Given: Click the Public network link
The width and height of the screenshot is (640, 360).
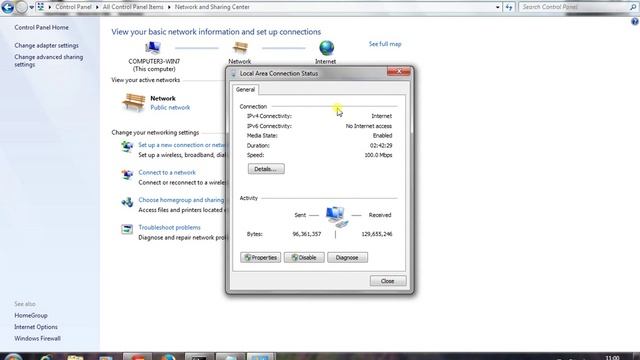Looking at the screenshot, I should [170, 108].
